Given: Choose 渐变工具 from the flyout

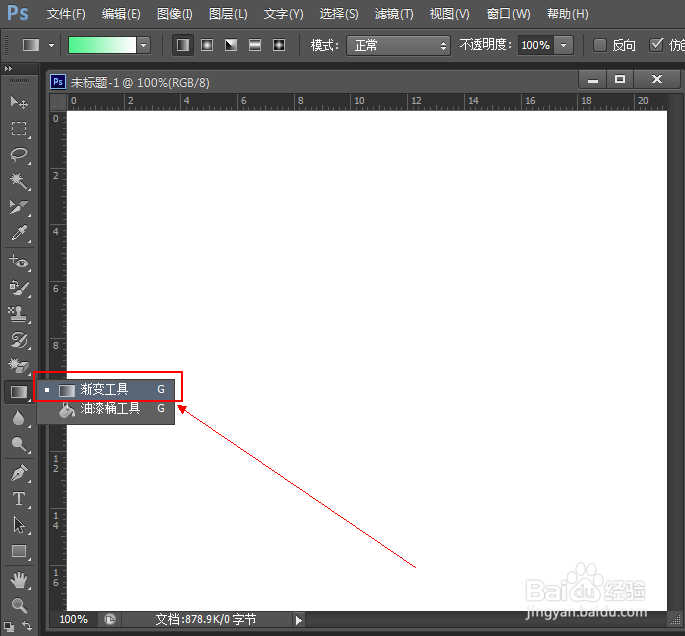Looking at the screenshot, I should (106, 390).
